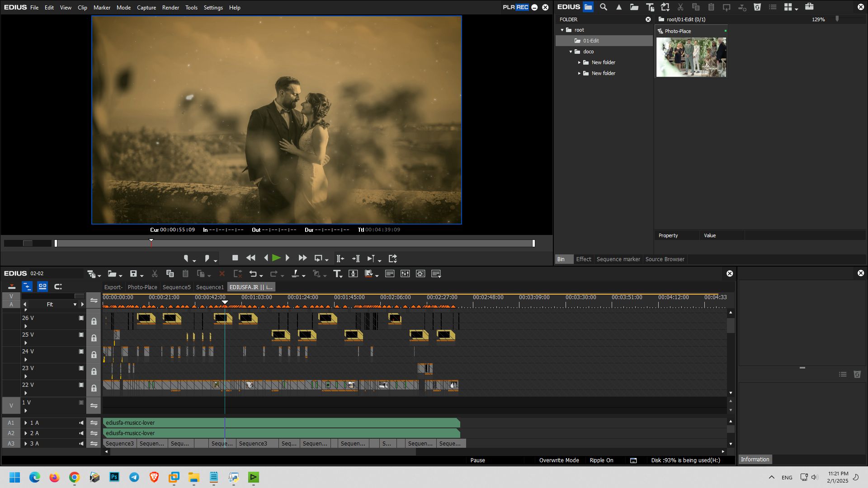Switch to the Sequence5 tab

tap(176, 287)
